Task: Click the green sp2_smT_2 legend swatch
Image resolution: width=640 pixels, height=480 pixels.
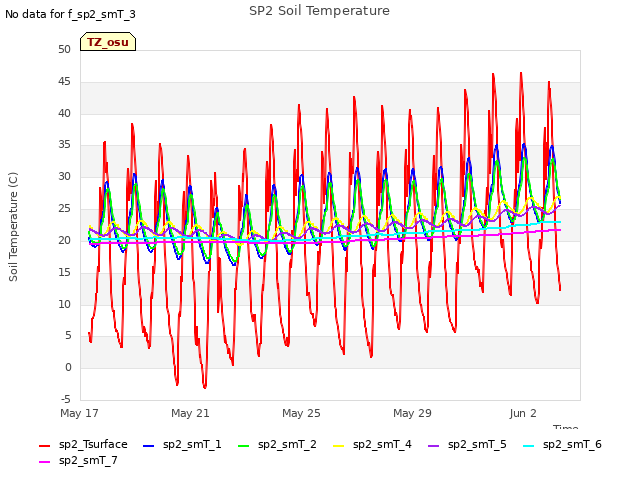Action: coord(243,446)
